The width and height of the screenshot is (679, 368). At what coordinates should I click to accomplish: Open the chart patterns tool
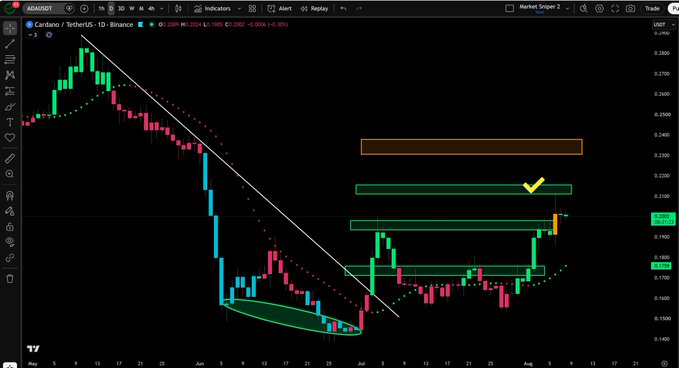(10, 75)
